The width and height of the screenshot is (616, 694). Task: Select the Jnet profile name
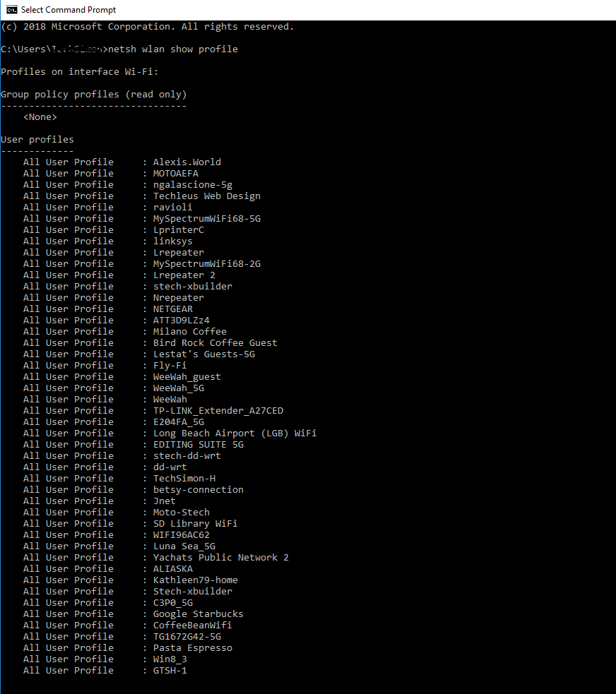coord(165,501)
